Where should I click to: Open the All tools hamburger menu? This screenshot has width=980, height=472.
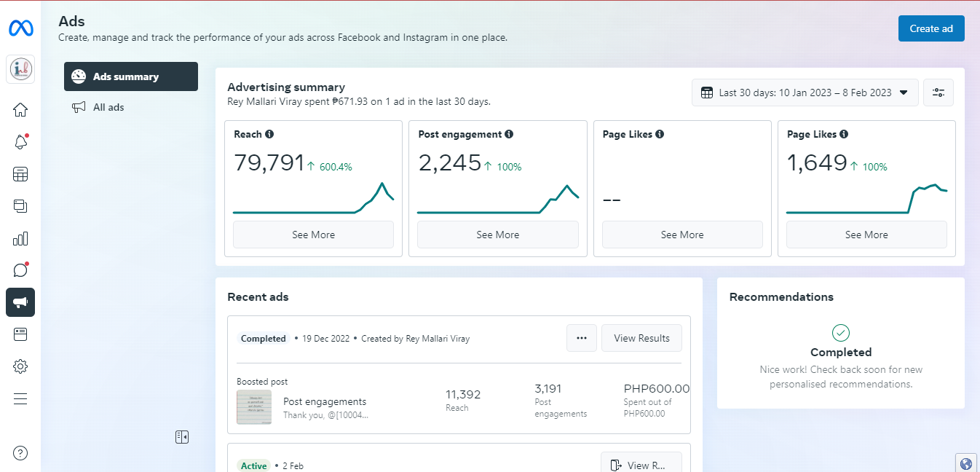tap(20, 398)
